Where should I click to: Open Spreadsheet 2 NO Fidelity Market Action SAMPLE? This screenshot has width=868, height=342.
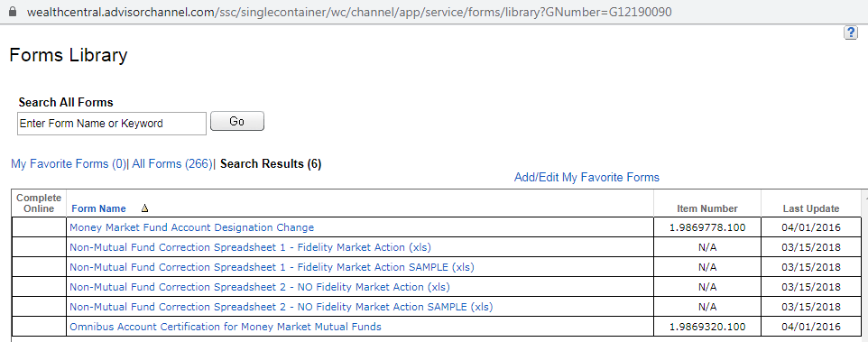[x=282, y=307]
